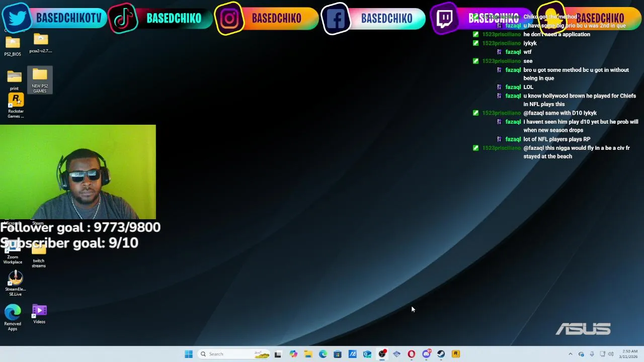Open Microsoft Store from the taskbar

point(338,354)
